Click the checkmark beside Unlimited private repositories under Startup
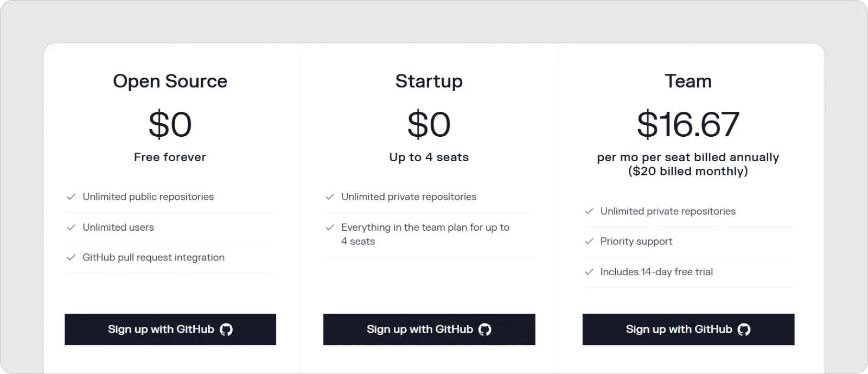 point(329,196)
